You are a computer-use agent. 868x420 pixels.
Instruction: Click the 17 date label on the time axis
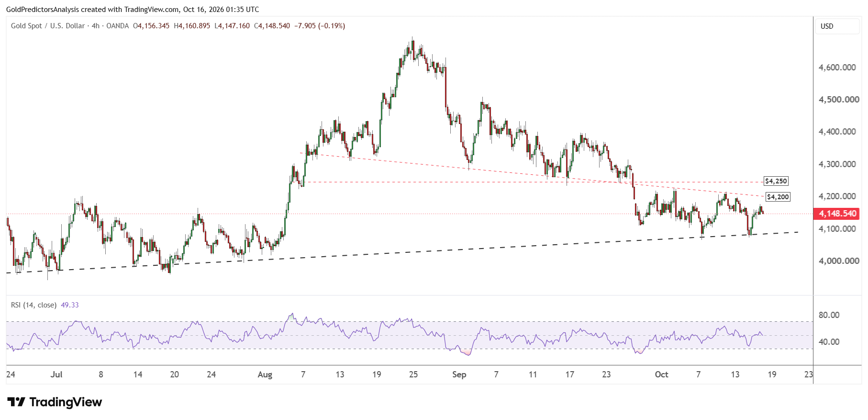[570, 375]
